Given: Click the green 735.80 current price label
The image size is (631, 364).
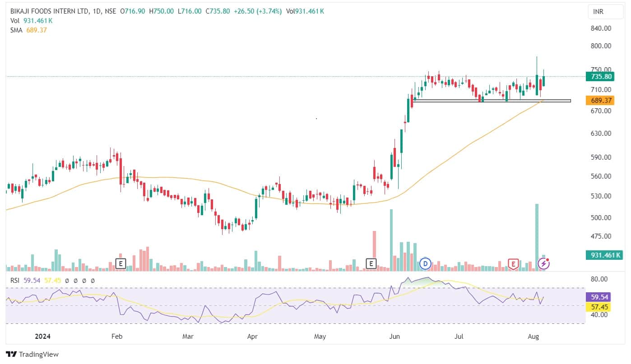Looking at the screenshot, I should (x=599, y=76).
